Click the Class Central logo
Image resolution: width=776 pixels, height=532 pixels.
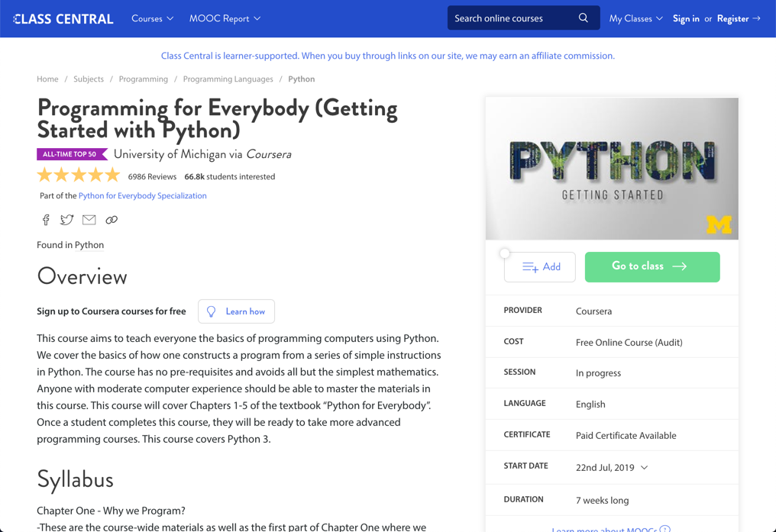click(x=63, y=18)
